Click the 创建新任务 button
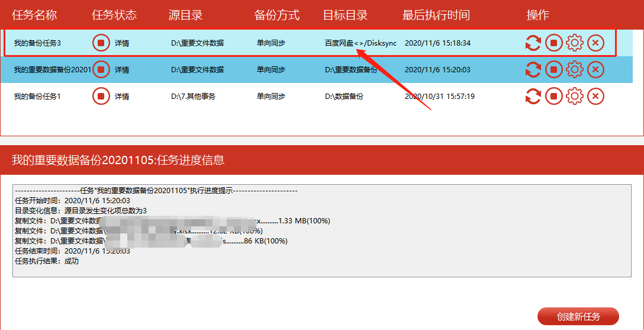 pos(578,317)
